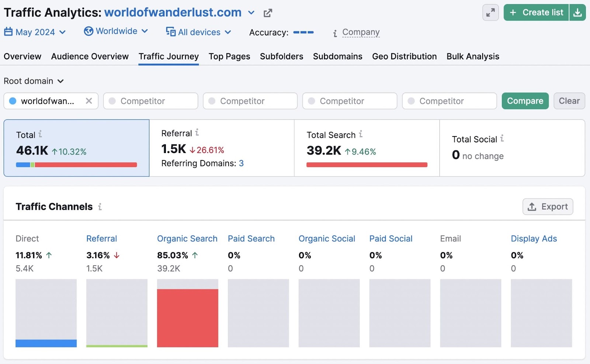
Task: Click the info icon next to Traffic Channels
Action: 100,207
